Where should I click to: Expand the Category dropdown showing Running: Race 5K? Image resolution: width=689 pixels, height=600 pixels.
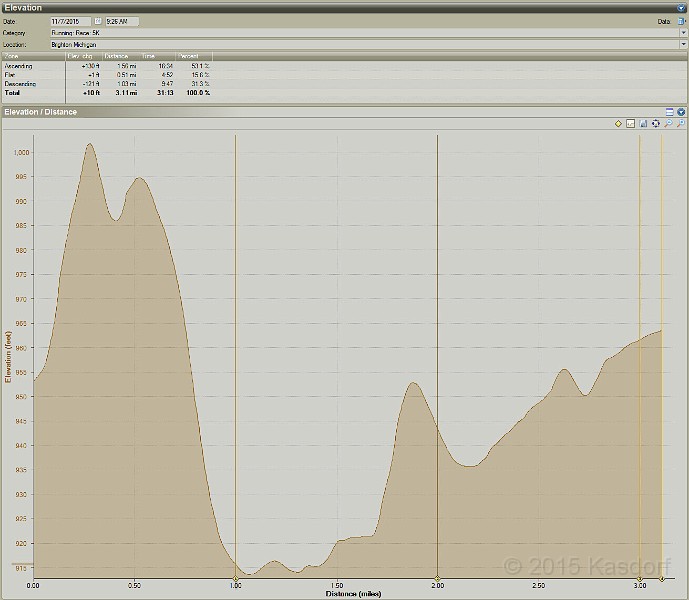[x=683, y=33]
